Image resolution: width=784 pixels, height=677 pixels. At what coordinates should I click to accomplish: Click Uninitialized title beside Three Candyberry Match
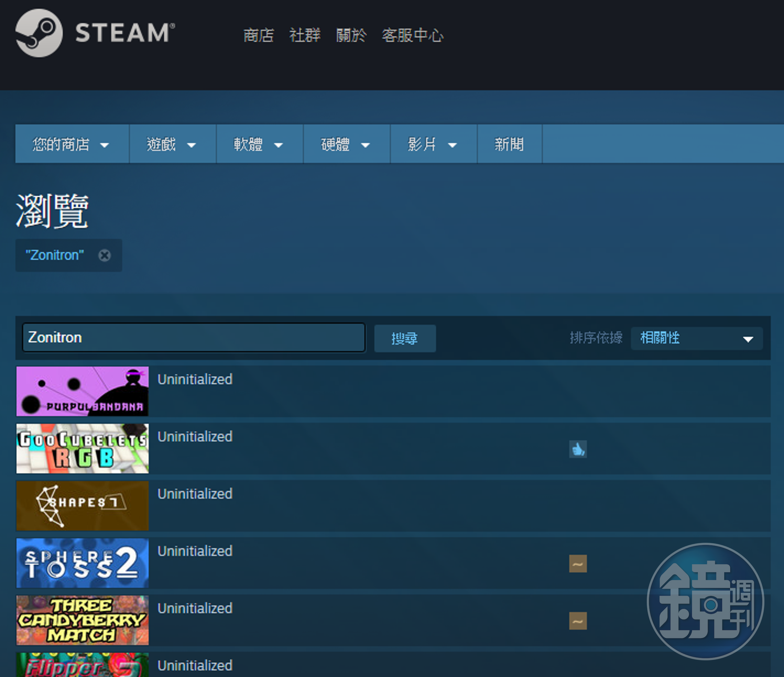pyautogui.click(x=195, y=608)
